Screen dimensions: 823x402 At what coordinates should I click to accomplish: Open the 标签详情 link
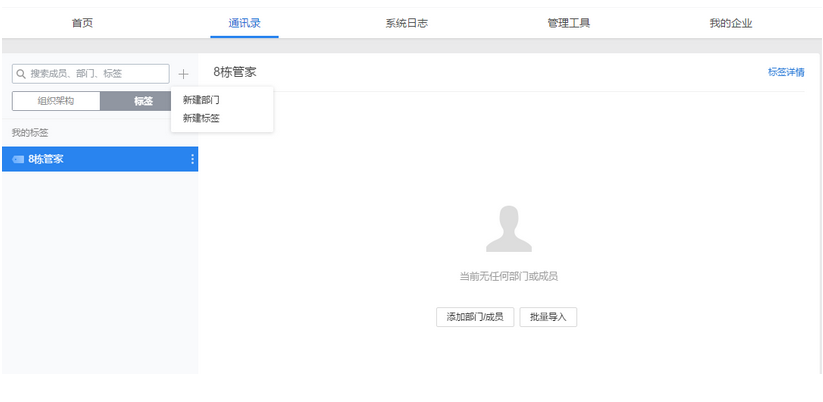click(x=786, y=72)
